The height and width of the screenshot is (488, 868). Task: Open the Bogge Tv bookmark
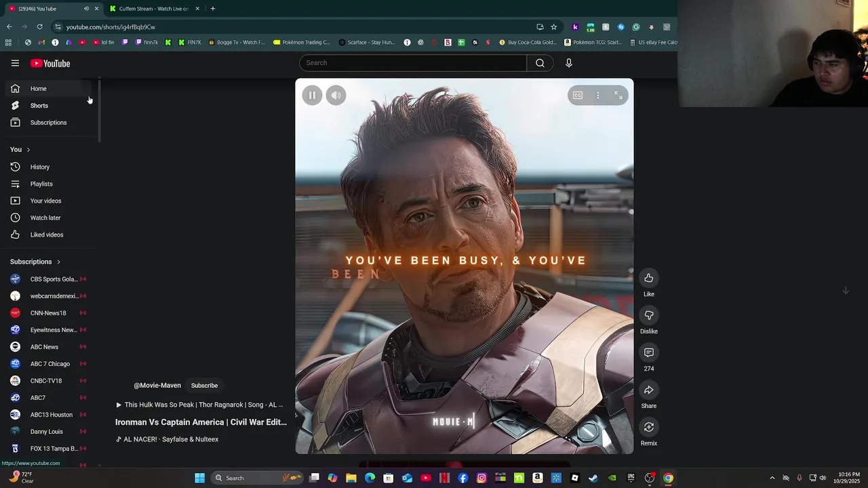[x=237, y=42]
